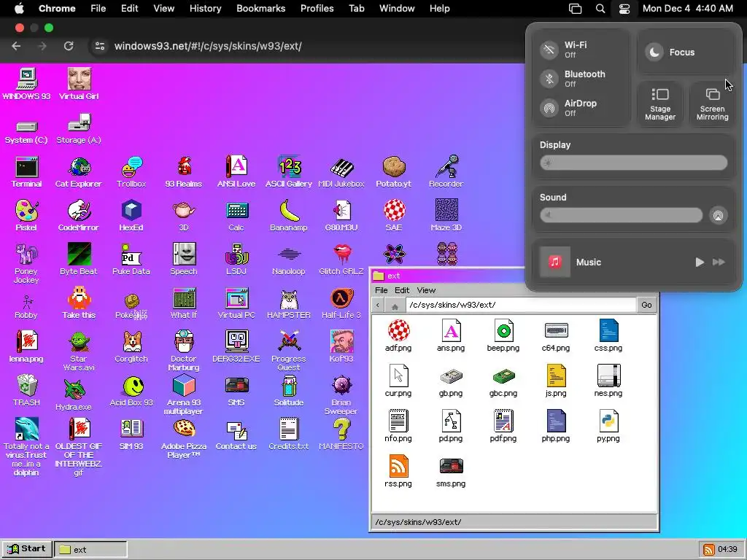Open Virtual Girl desktop icon
The width and height of the screenshot is (747, 560).
79,85
